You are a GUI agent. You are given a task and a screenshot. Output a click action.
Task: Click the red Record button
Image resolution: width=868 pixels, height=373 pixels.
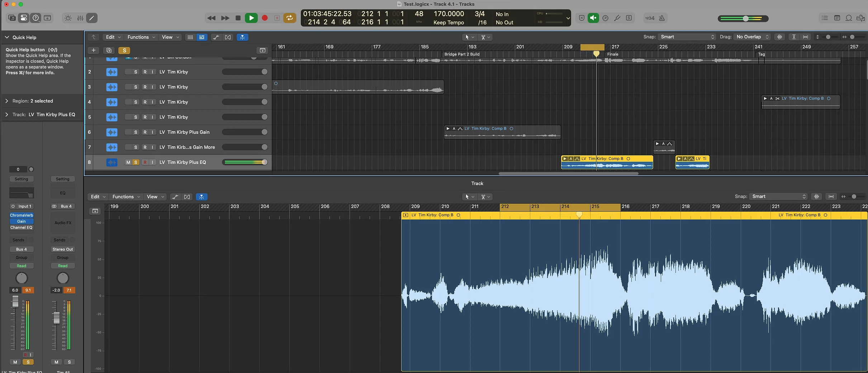point(265,18)
